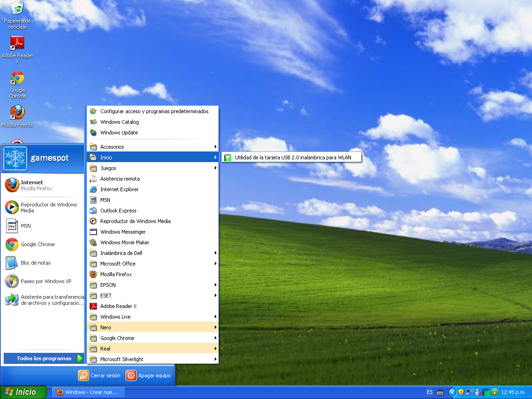Select Asistencia remota menu entry
The height and width of the screenshot is (399, 532).
coord(120,179)
